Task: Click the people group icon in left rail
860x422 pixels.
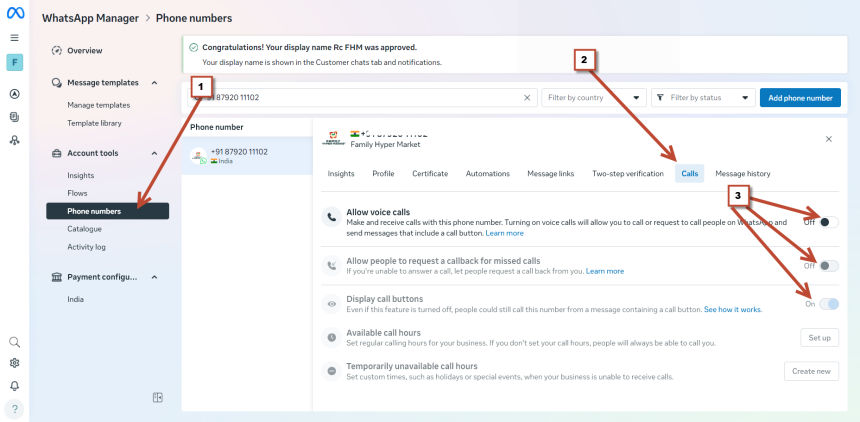Action: point(15,140)
